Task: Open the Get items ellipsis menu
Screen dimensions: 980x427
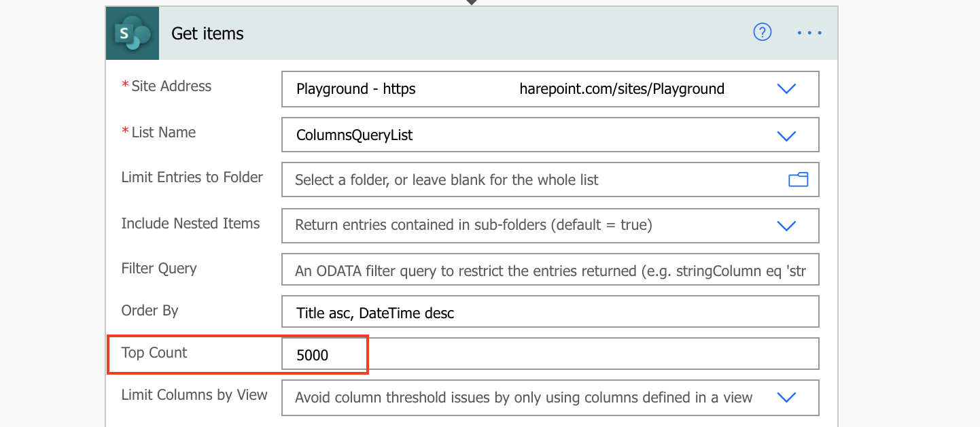Action: [x=809, y=33]
